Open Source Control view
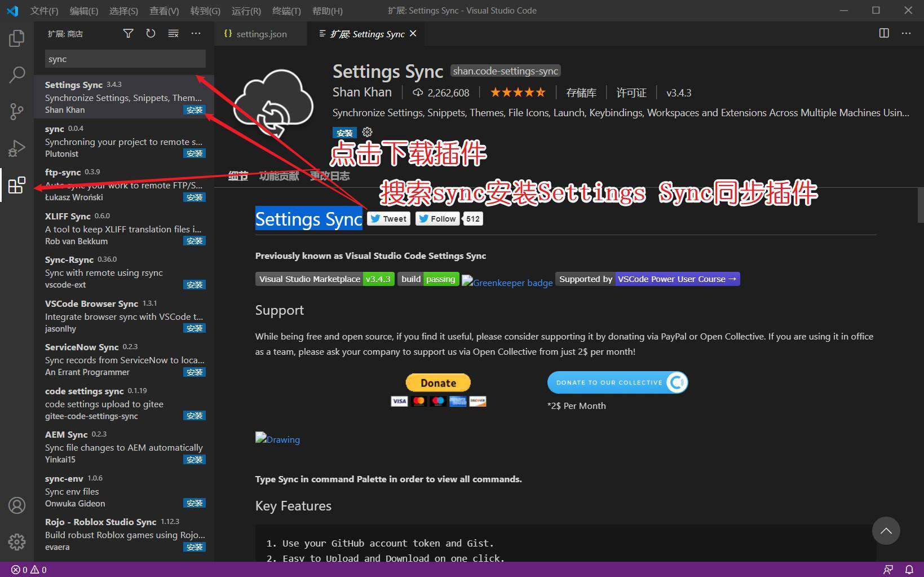924x577 pixels. 17,111
